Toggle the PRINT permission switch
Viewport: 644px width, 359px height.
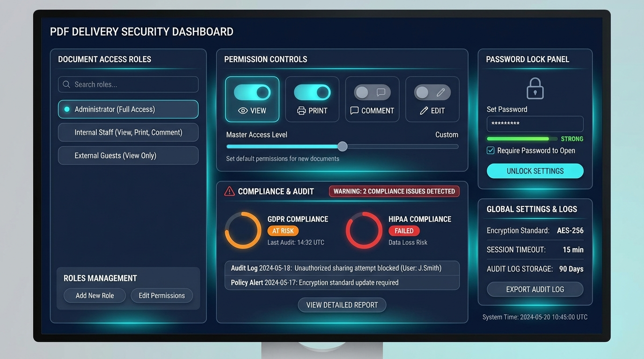pyautogui.click(x=312, y=92)
